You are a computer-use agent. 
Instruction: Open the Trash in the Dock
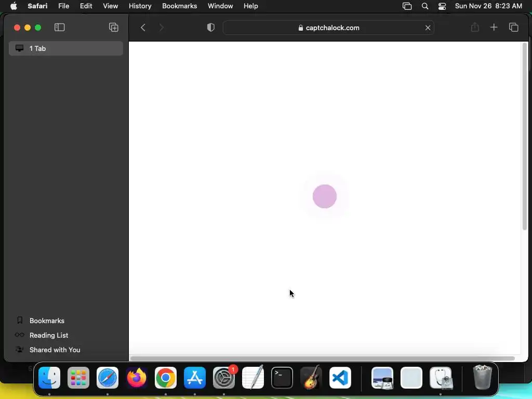pyautogui.click(x=483, y=377)
